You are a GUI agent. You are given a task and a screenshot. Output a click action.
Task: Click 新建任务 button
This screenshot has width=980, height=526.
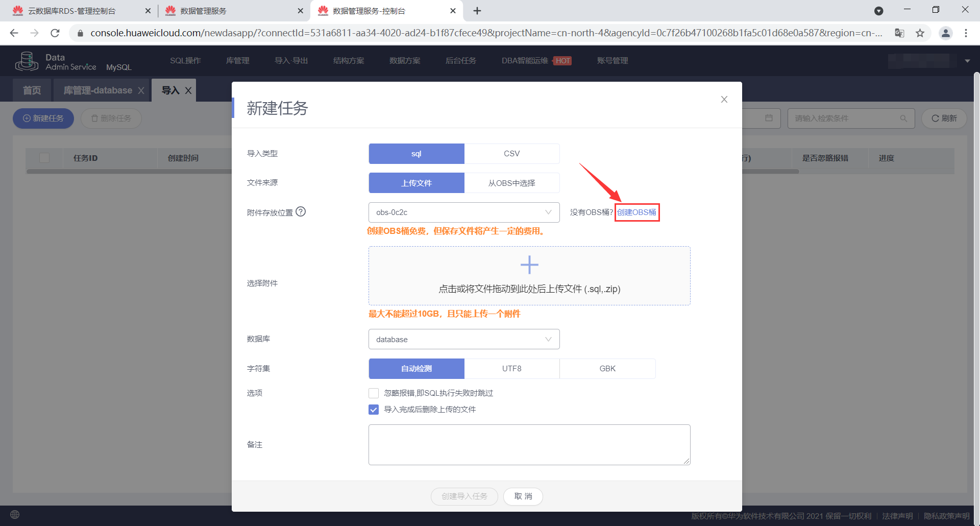click(x=43, y=118)
